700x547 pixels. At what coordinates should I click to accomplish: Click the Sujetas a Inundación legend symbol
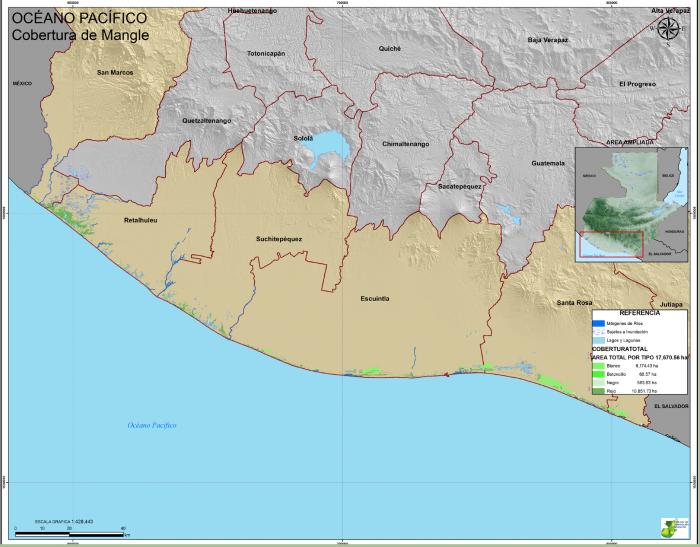click(x=599, y=331)
